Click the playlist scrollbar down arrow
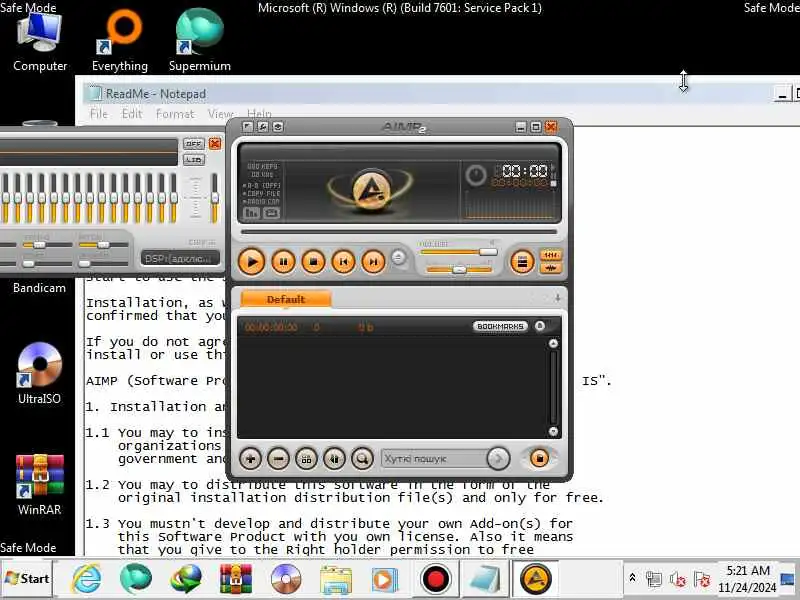The image size is (800, 600). pyautogui.click(x=553, y=432)
